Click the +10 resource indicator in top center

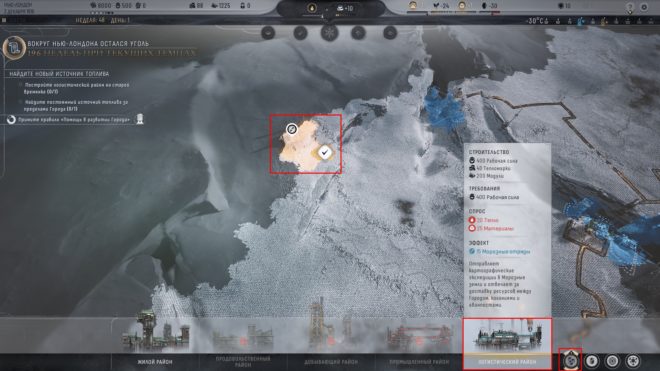pyautogui.click(x=345, y=8)
